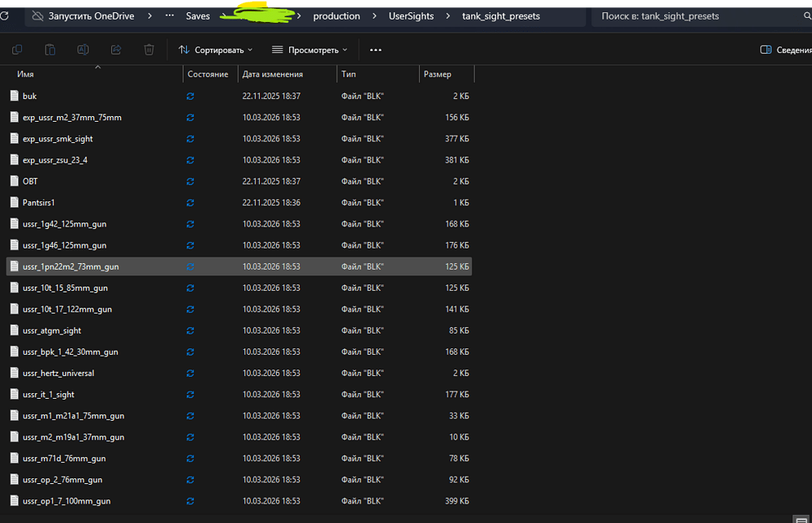812x523 pixels.
Task: Click the copy icon in the toolbar
Action: pos(18,50)
